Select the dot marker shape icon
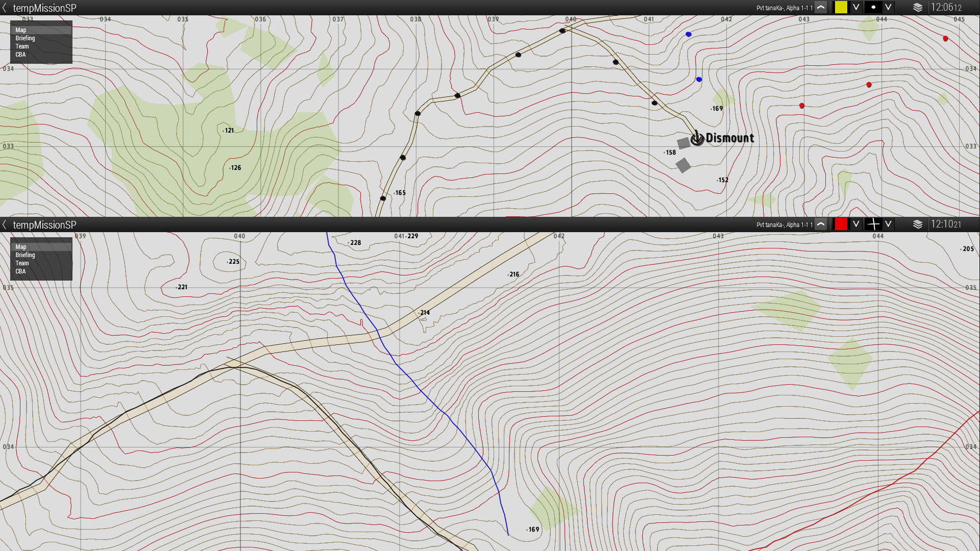 [873, 8]
